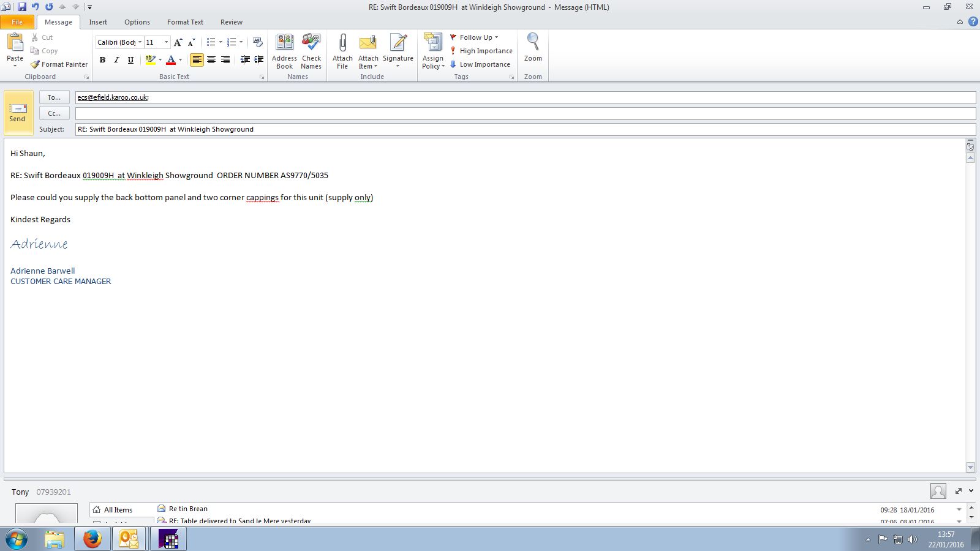The image size is (980, 551).
Task: Align text to the left
Action: (x=197, y=60)
